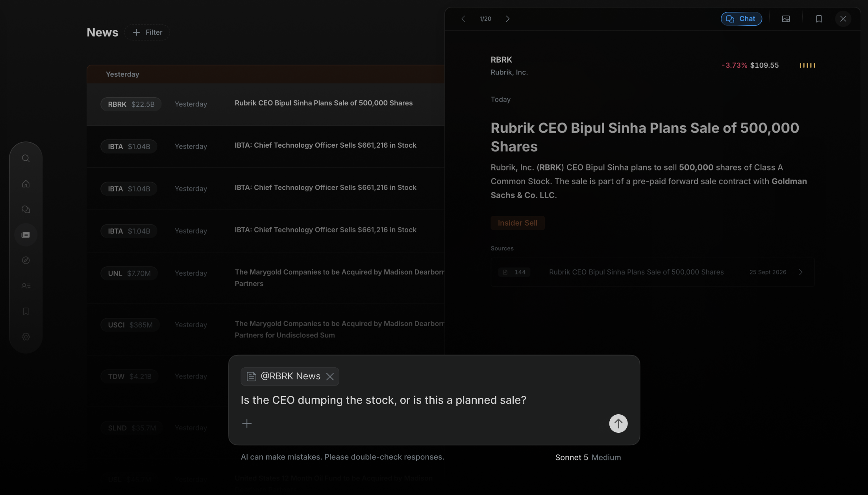Go to Home via sidebar house icon
The image size is (868, 495).
click(26, 184)
